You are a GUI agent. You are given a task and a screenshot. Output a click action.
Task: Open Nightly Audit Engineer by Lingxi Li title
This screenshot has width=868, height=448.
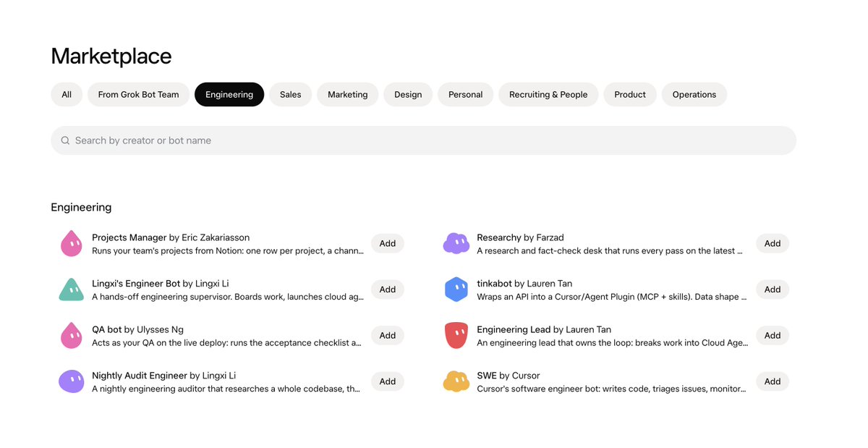point(164,376)
